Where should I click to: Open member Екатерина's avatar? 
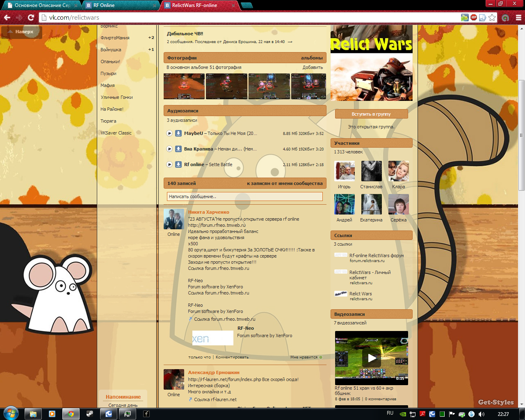coord(372,204)
